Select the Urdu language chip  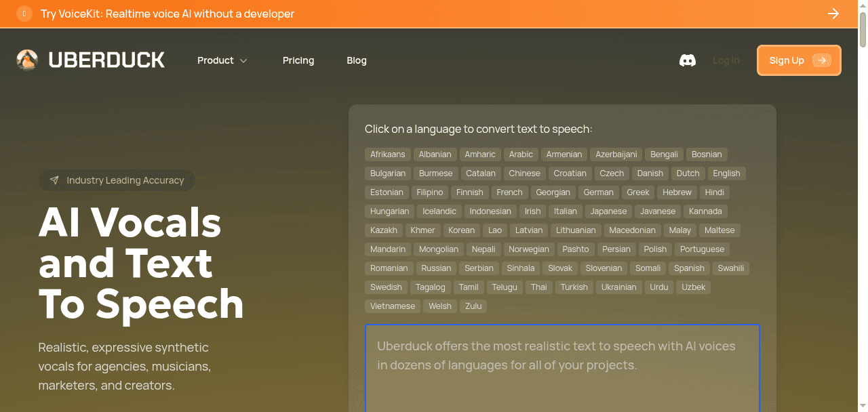[659, 287]
